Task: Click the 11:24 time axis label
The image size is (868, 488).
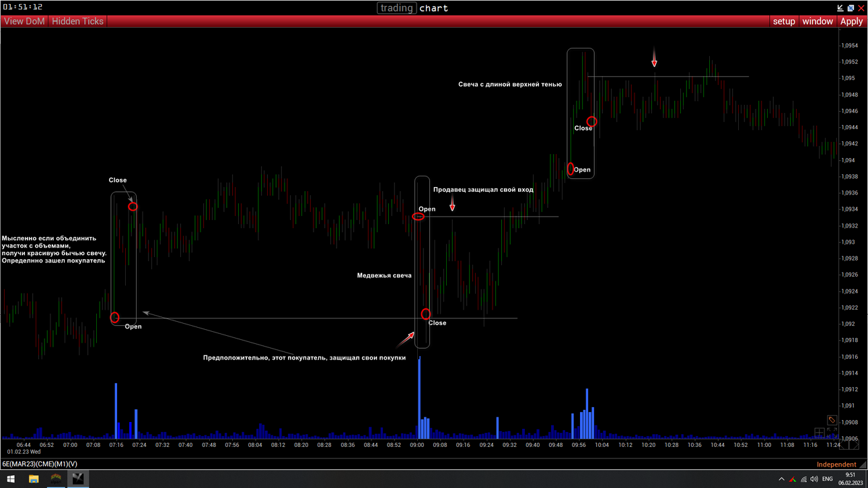Action: coord(832,445)
